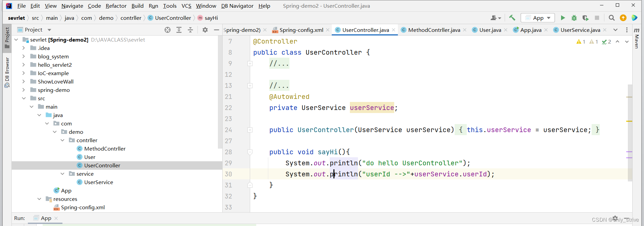This screenshot has height=226, width=644.
Task: Click the contrller breadcrumb
Action: click(x=131, y=18)
